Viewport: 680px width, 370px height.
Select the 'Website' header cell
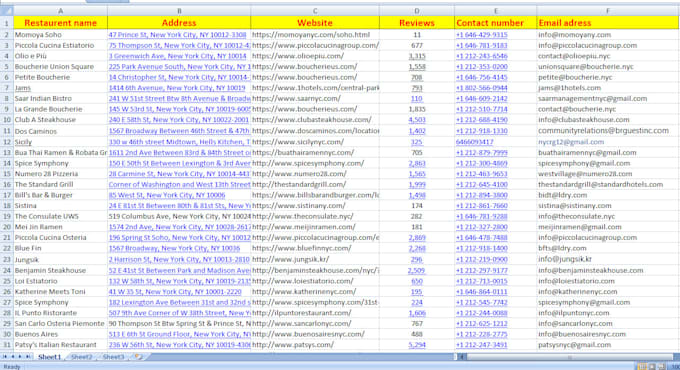[314, 23]
